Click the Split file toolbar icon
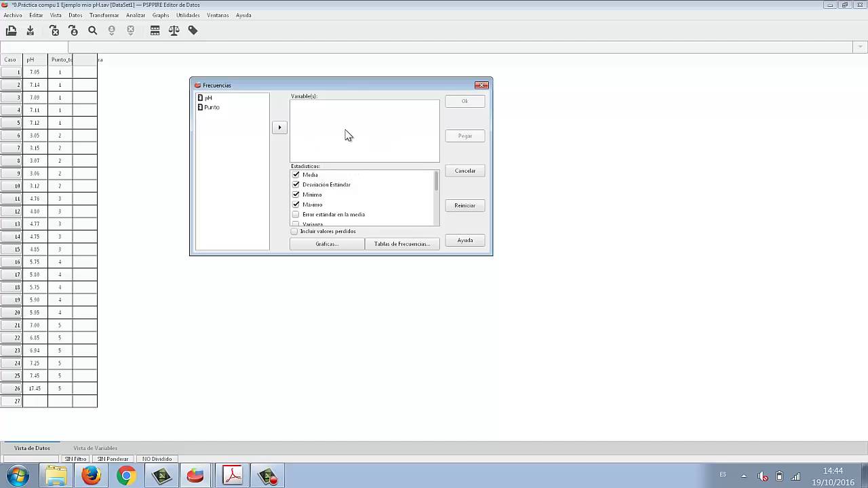This screenshot has width=868, height=488. click(x=155, y=30)
